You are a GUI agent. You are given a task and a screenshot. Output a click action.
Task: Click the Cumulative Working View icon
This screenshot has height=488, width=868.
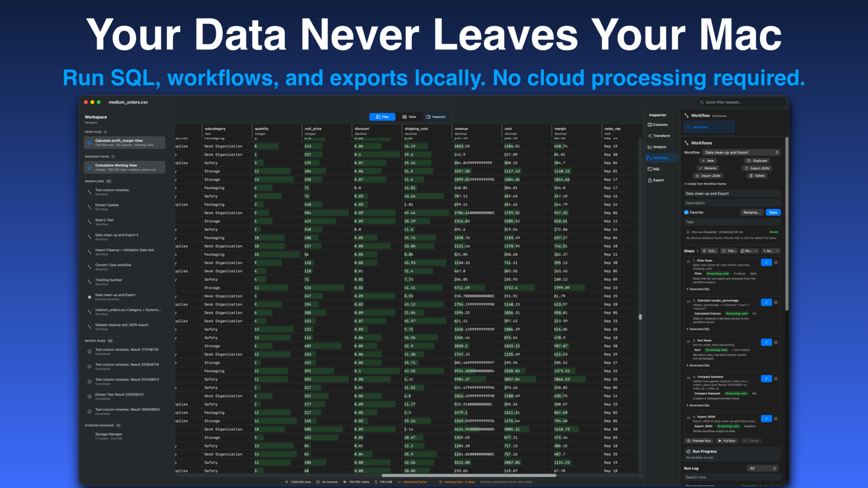[x=90, y=167]
